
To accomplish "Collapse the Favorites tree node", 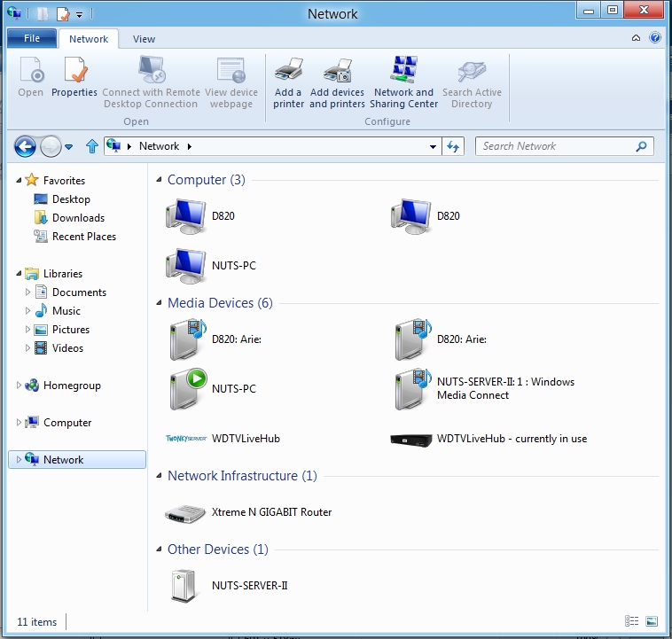I will [19, 181].
